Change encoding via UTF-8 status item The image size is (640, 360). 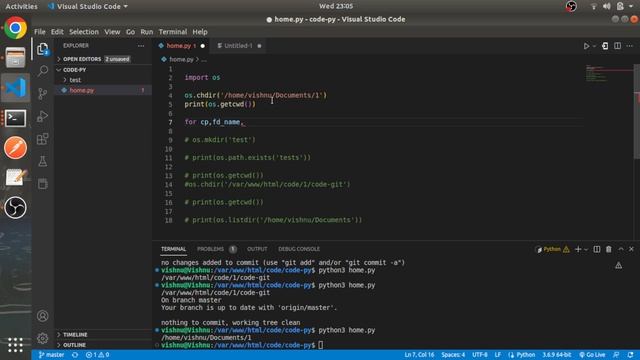pos(480,355)
